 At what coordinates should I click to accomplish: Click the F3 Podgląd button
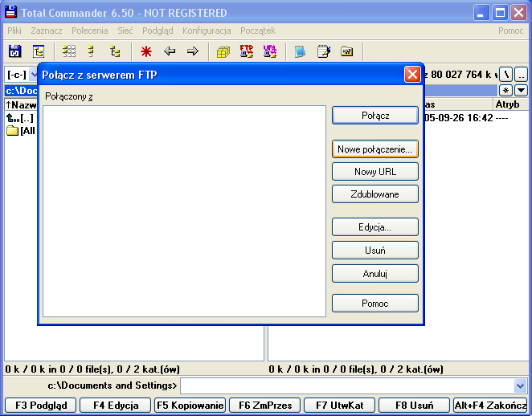point(41,405)
